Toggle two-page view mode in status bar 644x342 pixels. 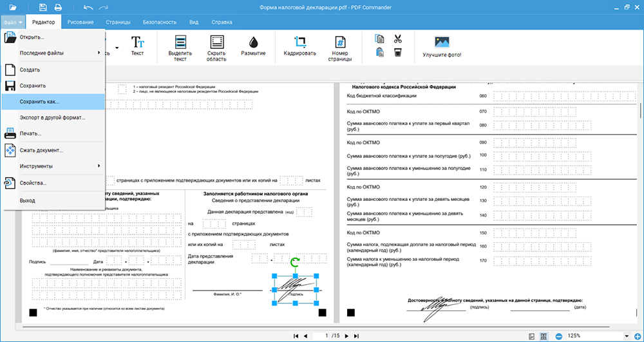coord(544,336)
